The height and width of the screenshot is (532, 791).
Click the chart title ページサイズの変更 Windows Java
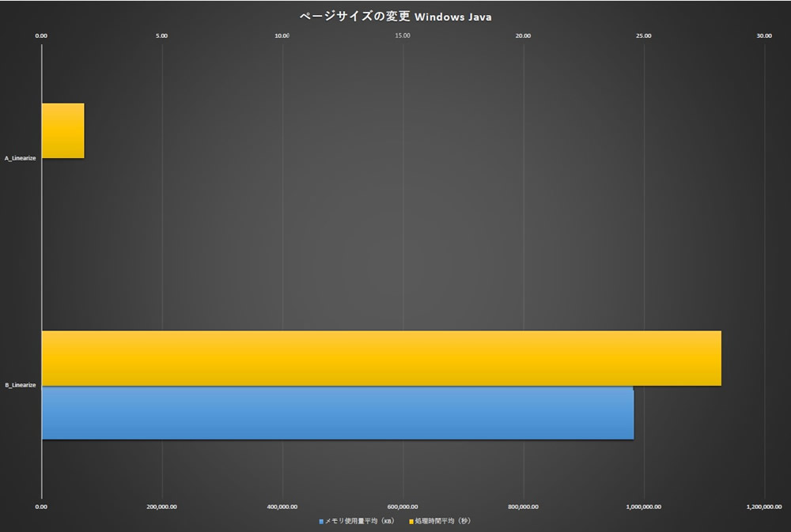tap(395, 17)
